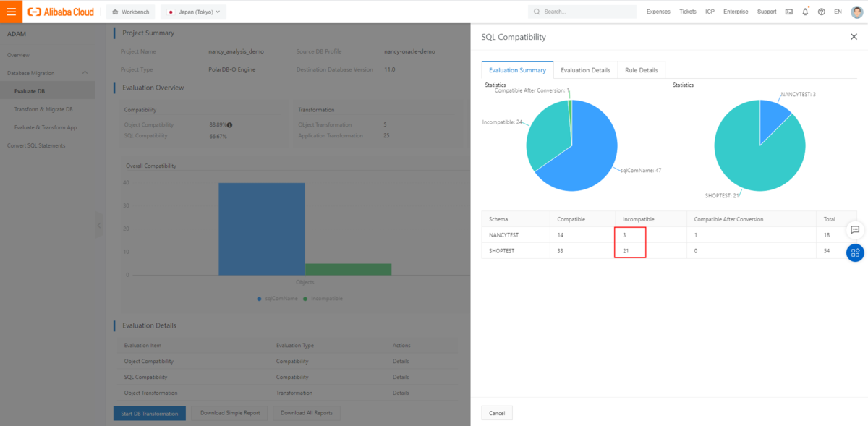Open the user avatar profile menu
The height and width of the screenshot is (426, 868).
coord(856,12)
